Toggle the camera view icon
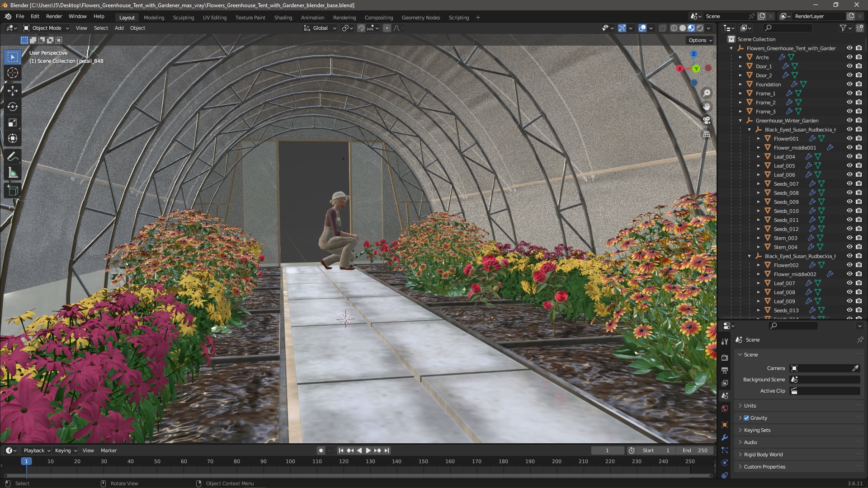 [707, 120]
